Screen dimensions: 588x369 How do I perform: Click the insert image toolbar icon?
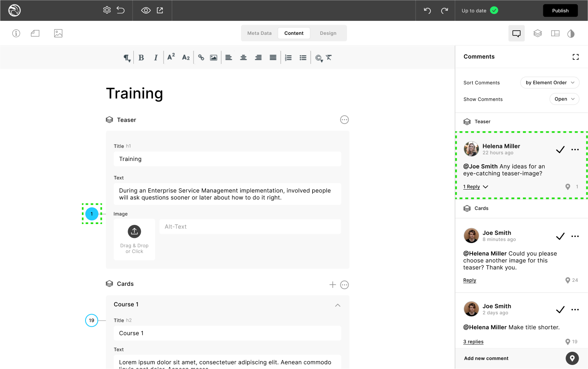point(214,58)
